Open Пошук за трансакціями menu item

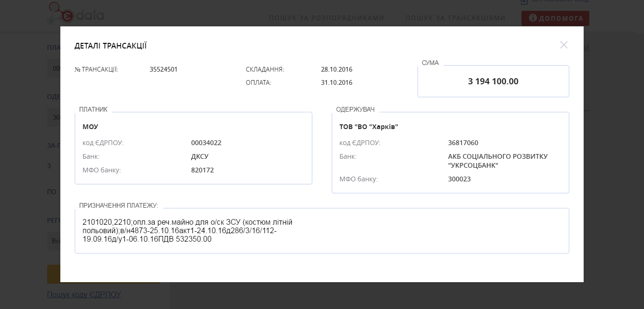[x=455, y=18]
